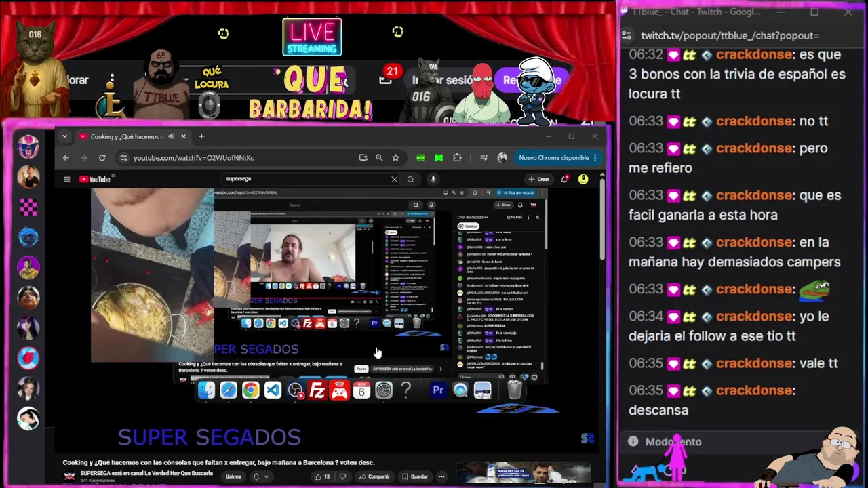
Task: Go forward in the Chrome window
Action: tap(83, 158)
